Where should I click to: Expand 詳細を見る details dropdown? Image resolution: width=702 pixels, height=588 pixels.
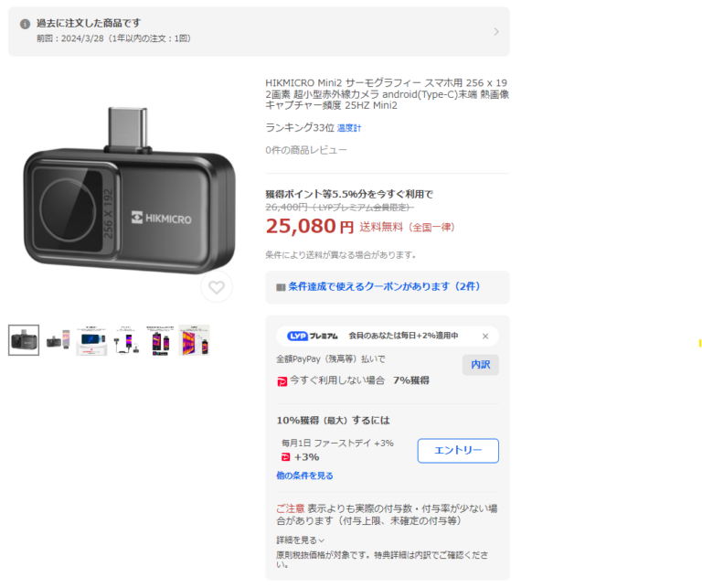point(300,540)
